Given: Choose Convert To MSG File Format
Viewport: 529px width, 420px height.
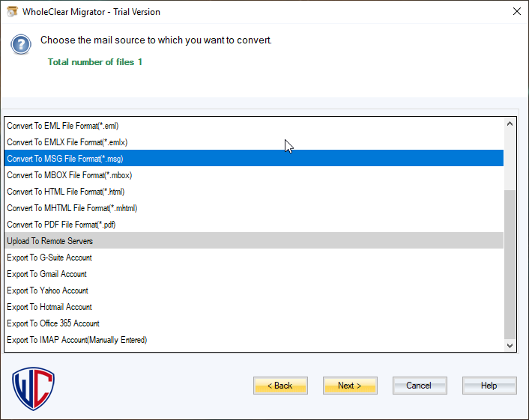Looking at the screenshot, I should tap(65, 159).
